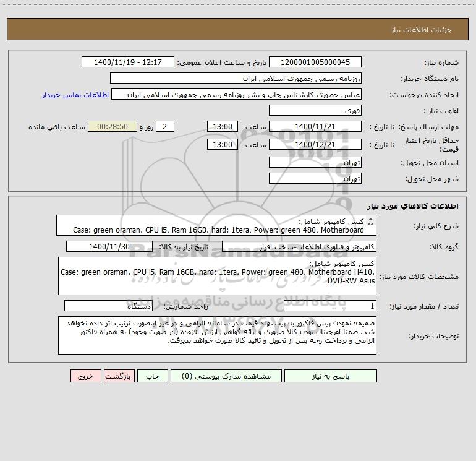Click the مشخصات کالای مورد نیاز text area

pyautogui.click(x=217, y=276)
